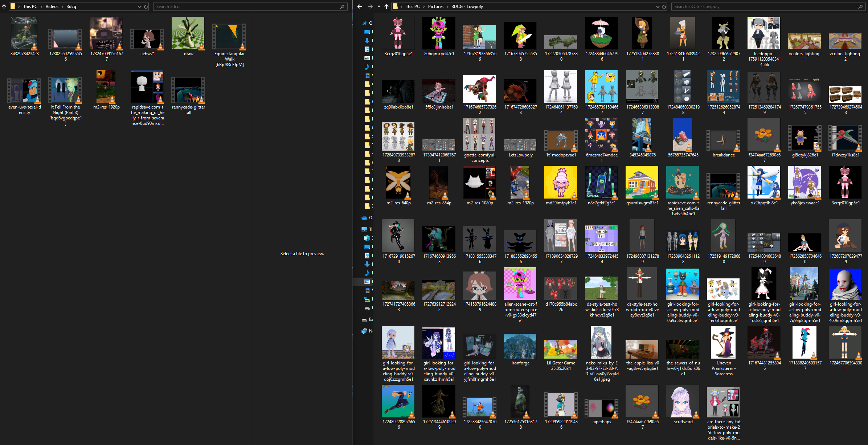The height and width of the screenshot is (445, 868).
Task: Select Uneven Pranksterer - Sorceress image
Action: pyautogui.click(x=724, y=351)
